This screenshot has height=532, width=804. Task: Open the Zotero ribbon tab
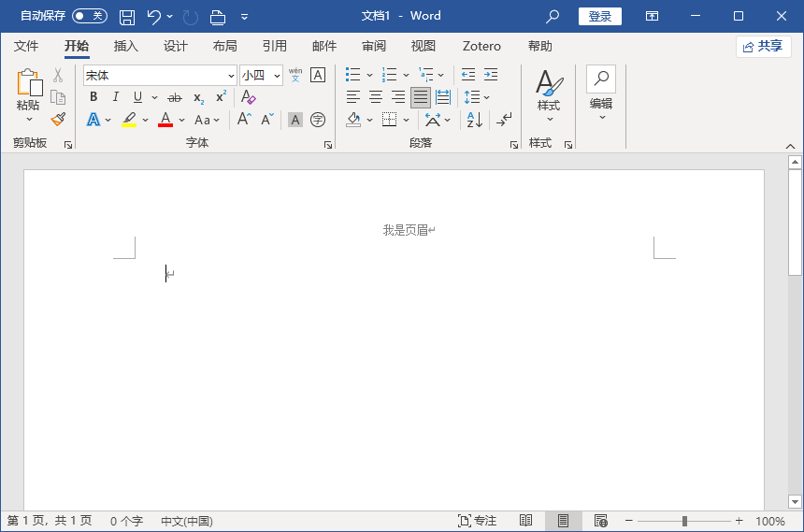(481, 46)
